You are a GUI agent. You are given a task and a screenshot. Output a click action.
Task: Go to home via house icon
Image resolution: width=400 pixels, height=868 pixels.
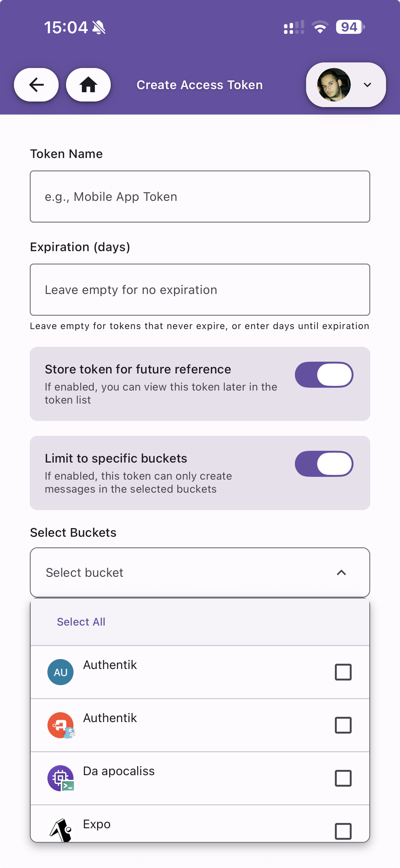coord(88,84)
